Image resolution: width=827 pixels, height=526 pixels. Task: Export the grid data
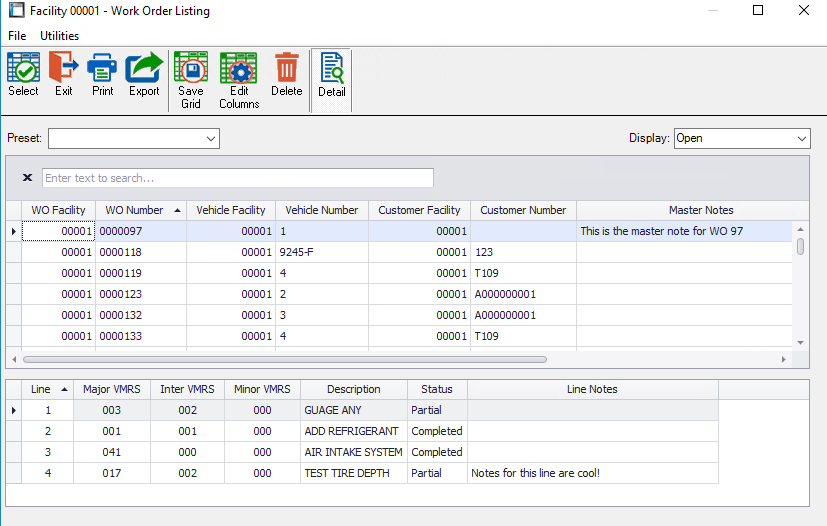pos(144,76)
